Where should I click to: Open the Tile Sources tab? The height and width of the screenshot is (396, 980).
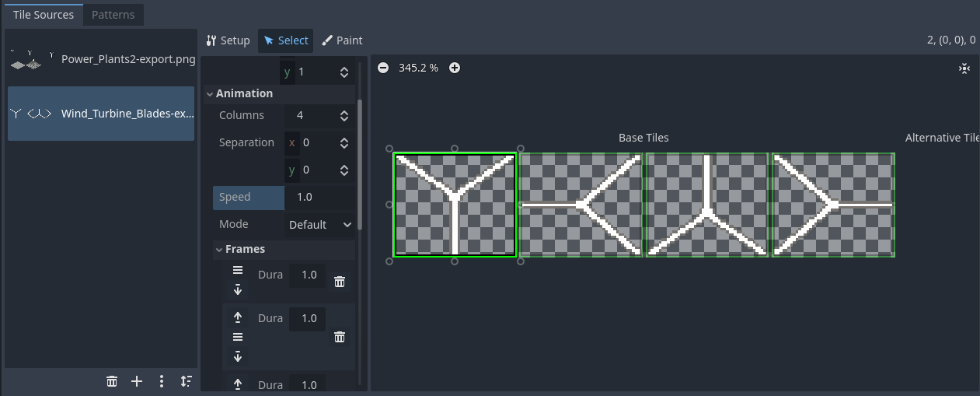coord(44,15)
